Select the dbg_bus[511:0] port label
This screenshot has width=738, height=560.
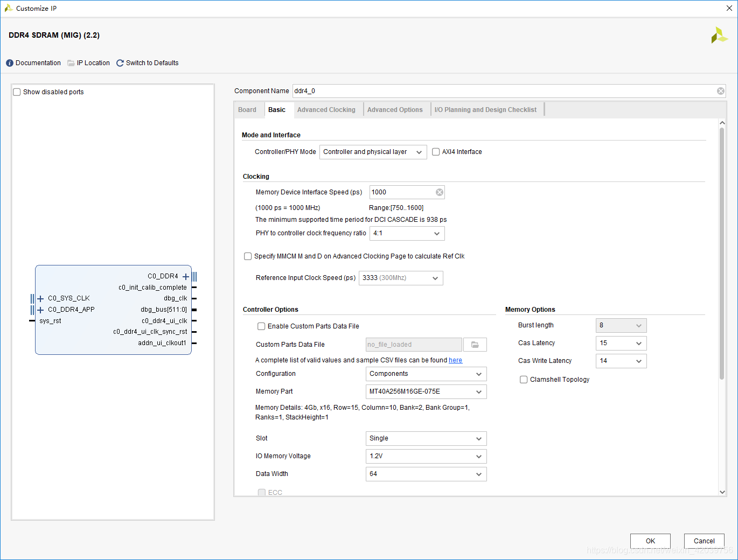click(164, 310)
